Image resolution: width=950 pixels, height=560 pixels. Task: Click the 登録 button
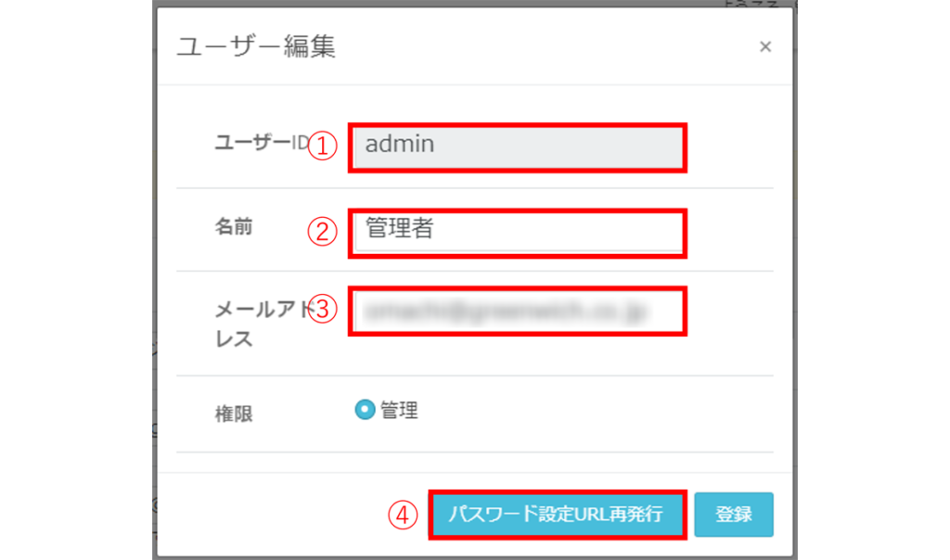coord(733,515)
